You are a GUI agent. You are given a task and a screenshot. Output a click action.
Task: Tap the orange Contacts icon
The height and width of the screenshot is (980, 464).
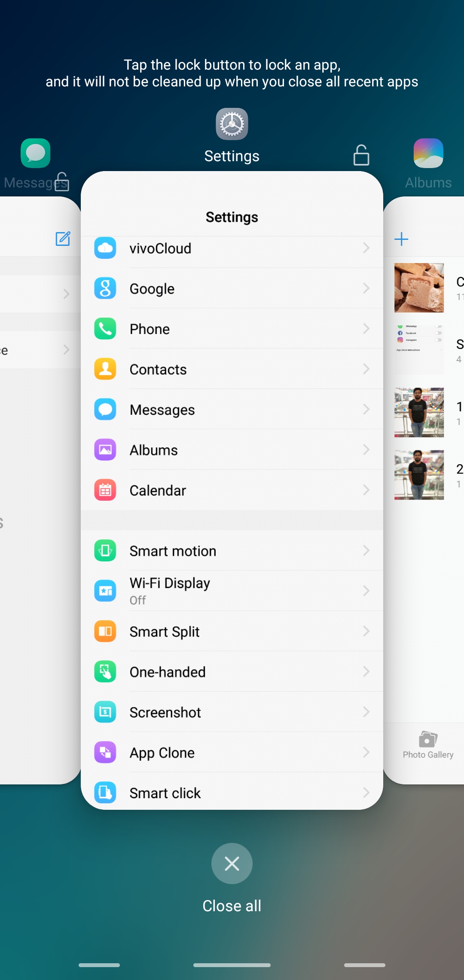tap(105, 369)
